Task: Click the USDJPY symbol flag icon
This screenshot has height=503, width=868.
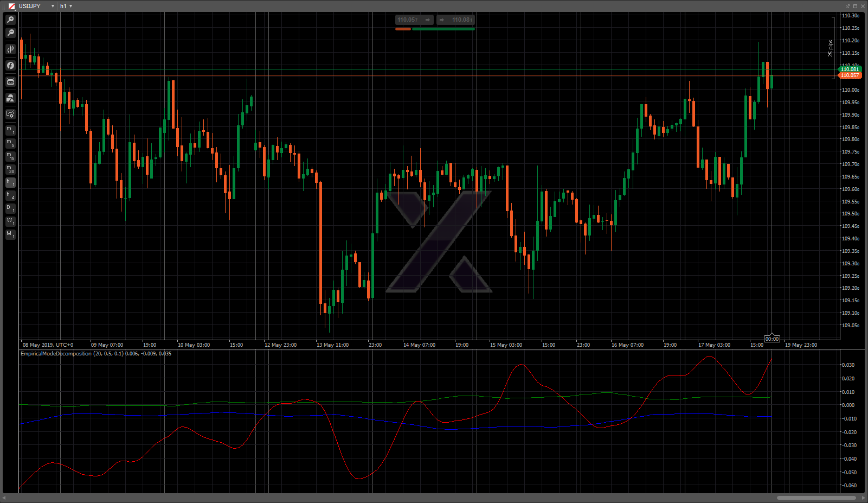Action: [11, 6]
